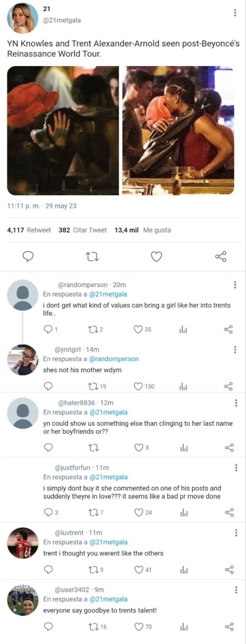The width and height of the screenshot is (246, 644).
Task: Open options menu on @user3402's reply
Action: (x=236, y=589)
